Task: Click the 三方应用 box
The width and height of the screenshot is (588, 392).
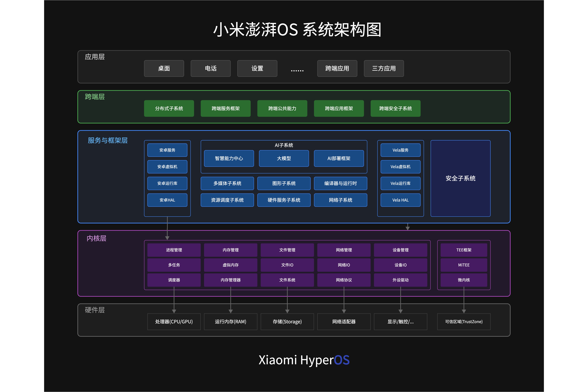Action: point(384,68)
